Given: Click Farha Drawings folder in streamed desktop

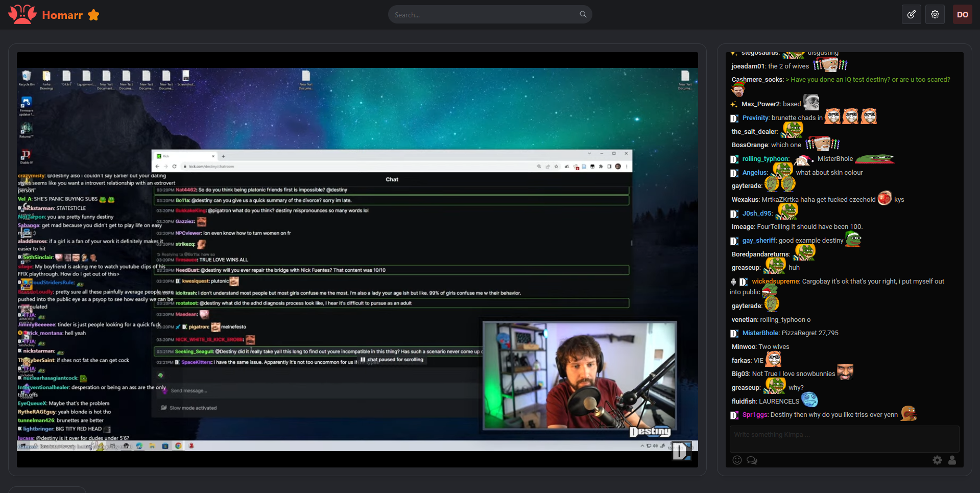Looking at the screenshot, I should [x=46, y=80].
